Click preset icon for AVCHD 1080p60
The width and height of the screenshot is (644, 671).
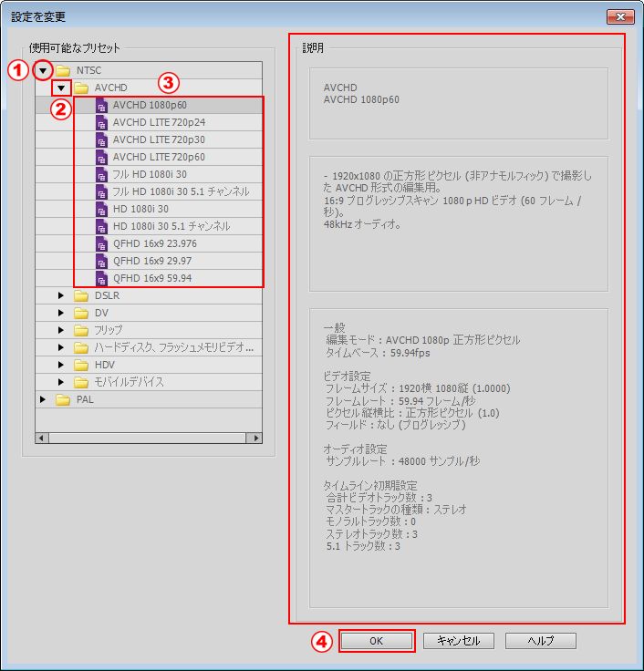pos(101,105)
